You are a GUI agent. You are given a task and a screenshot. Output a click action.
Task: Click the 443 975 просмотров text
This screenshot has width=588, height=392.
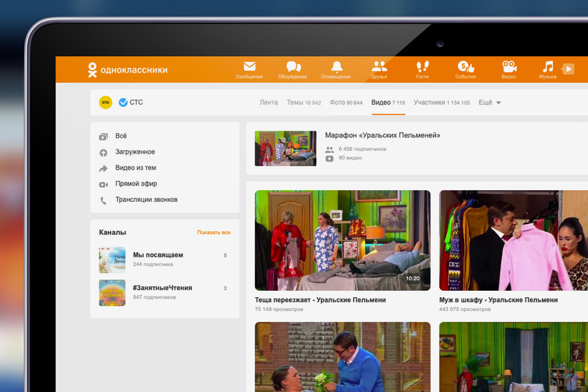click(x=465, y=310)
